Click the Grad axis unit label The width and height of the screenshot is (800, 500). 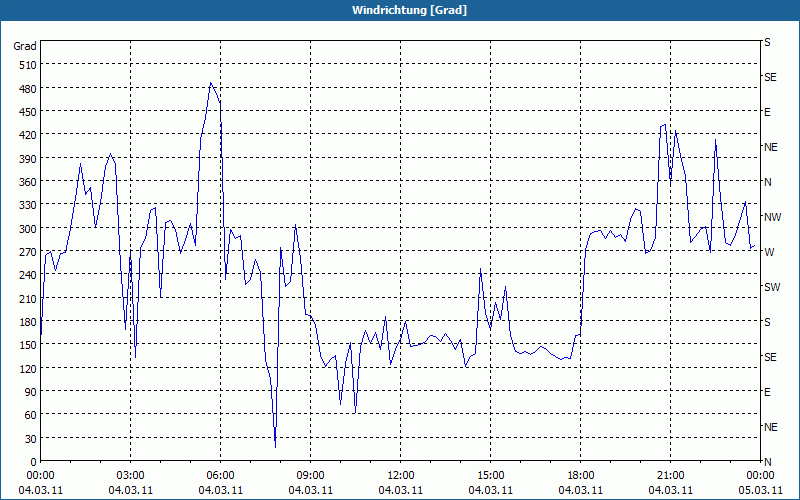point(25,46)
